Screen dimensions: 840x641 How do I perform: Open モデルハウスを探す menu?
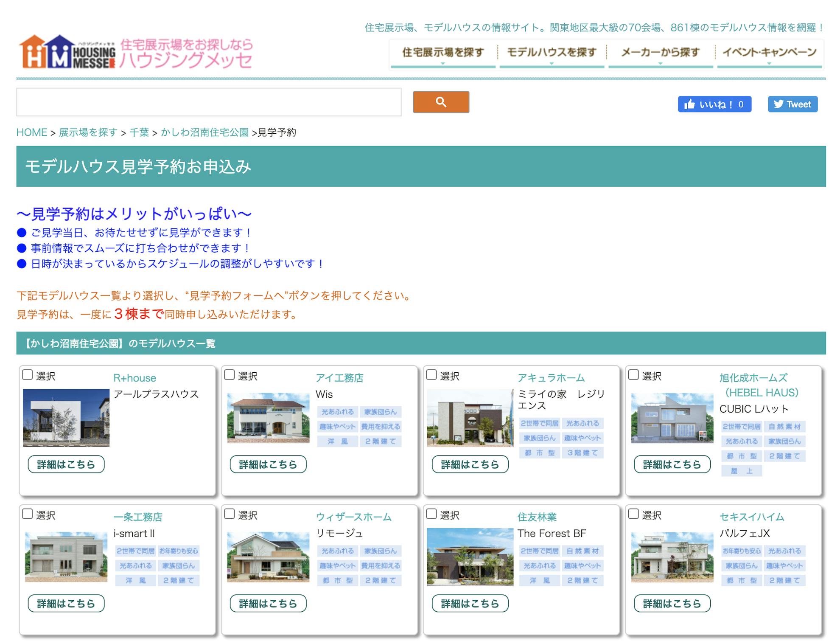click(552, 53)
